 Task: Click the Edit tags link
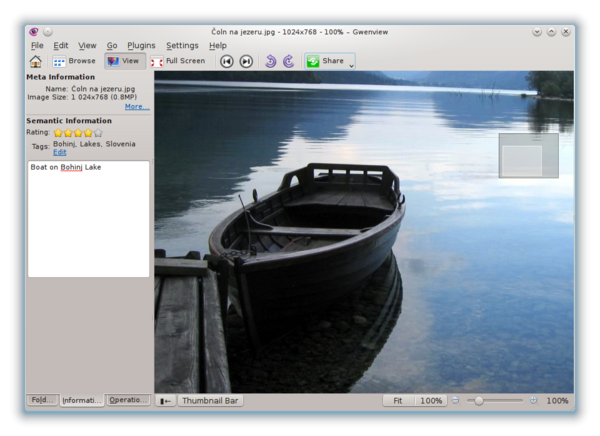click(59, 152)
